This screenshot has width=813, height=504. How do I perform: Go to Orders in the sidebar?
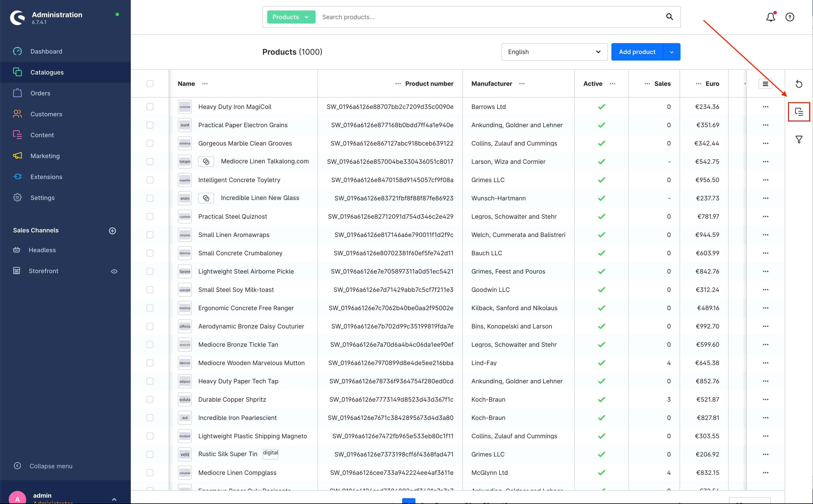coord(40,93)
